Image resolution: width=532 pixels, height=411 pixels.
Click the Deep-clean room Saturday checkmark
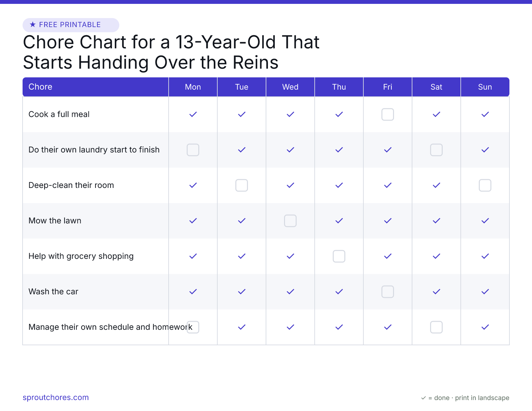tap(436, 185)
